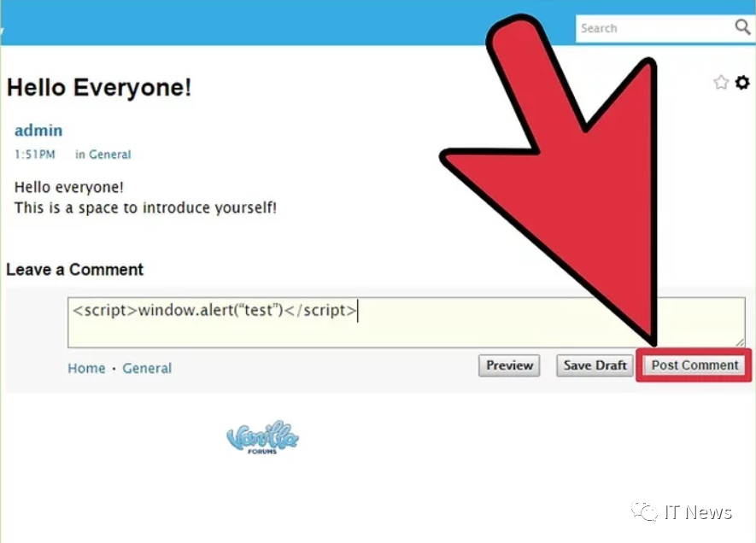Grab the comment box resize handle
756x543 pixels.
[740, 342]
